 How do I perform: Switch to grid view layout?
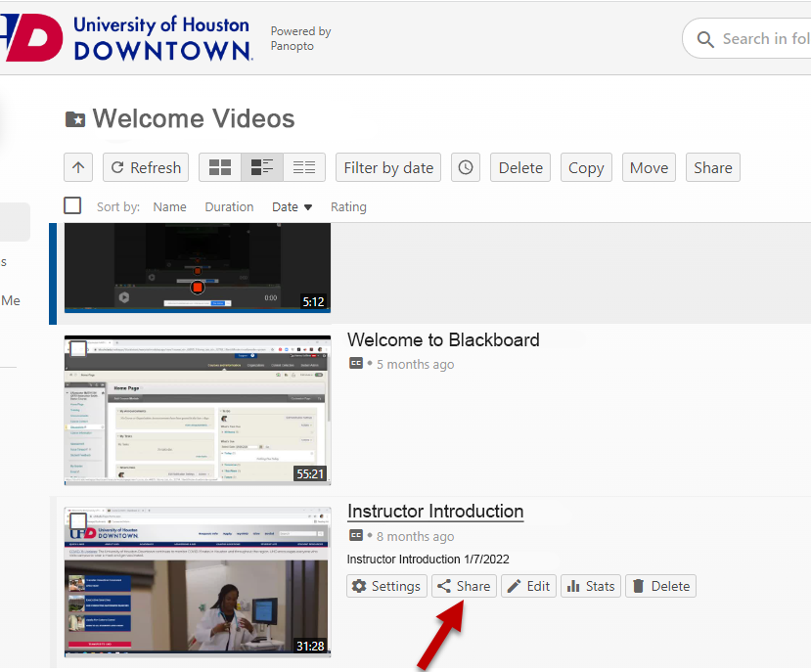(x=220, y=167)
